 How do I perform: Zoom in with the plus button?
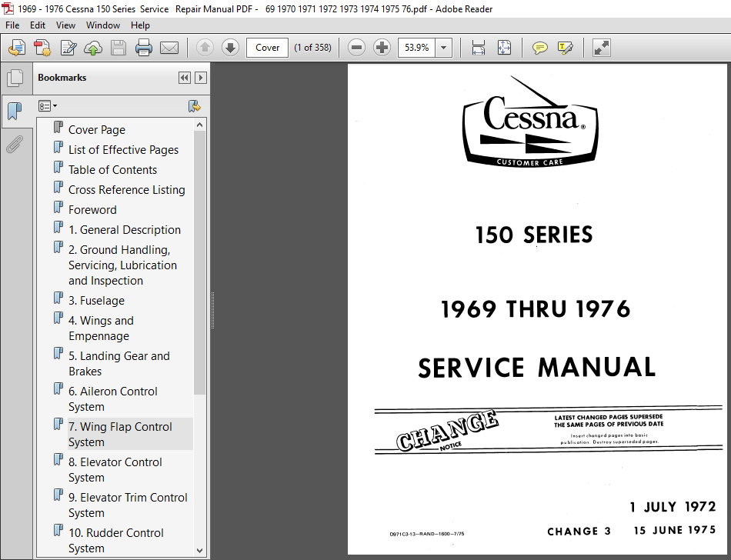[x=382, y=48]
